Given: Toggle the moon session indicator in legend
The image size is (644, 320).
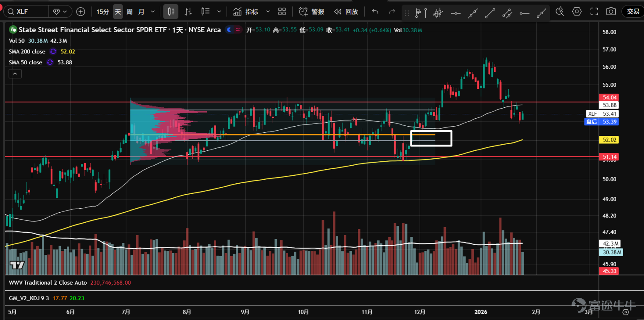Looking at the screenshot, I should coord(229,29).
